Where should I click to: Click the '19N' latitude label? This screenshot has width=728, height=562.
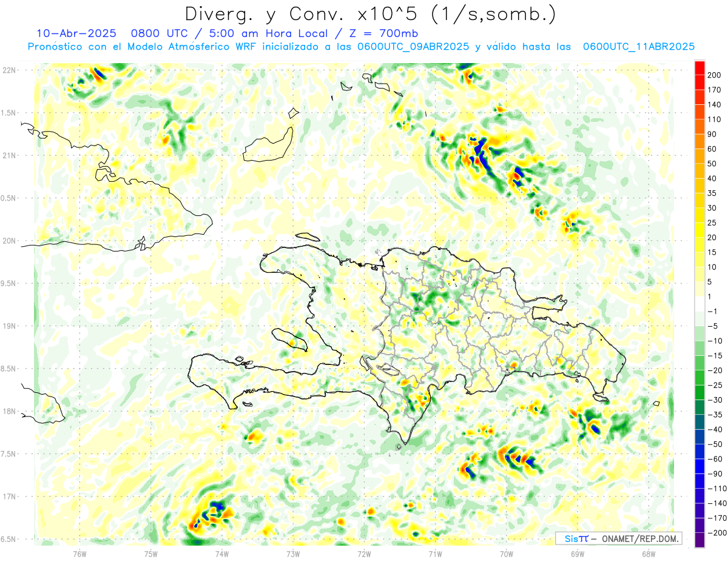tap(9, 326)
